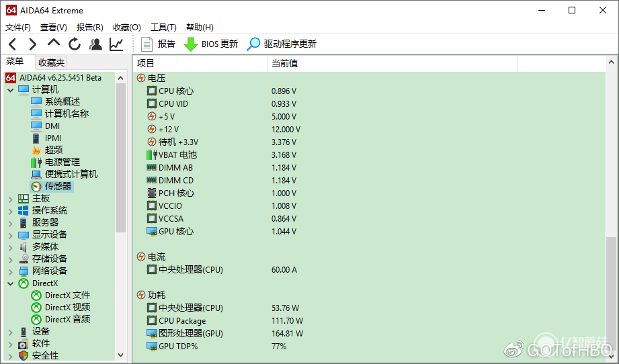Select the 超频 flame icon
619x364 pixels.
(x=36, y=150)
